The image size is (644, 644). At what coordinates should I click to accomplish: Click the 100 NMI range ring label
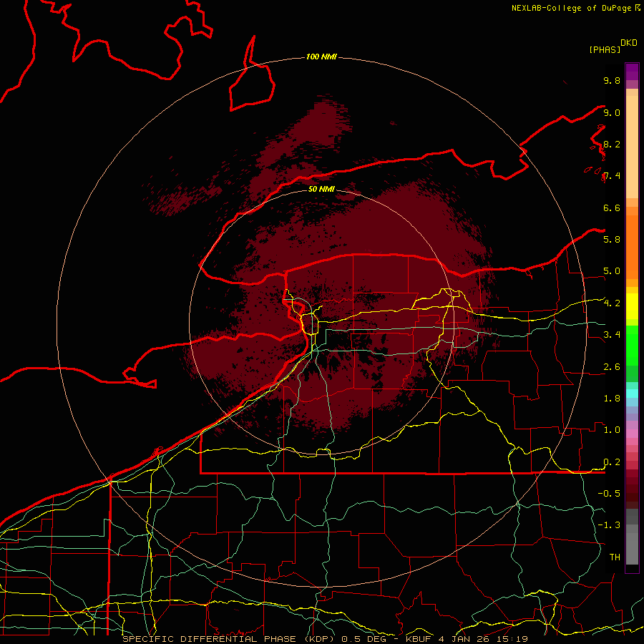321,57
